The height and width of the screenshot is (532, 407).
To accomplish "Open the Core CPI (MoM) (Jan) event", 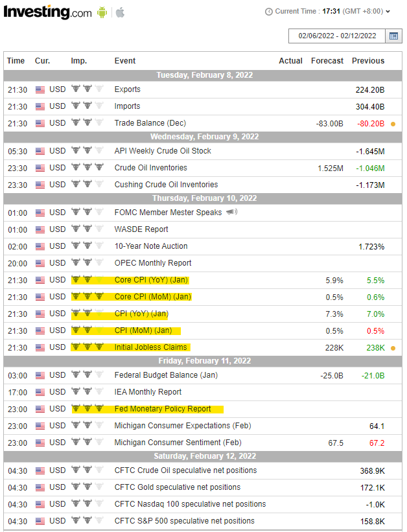I will [x=153, y=297].
